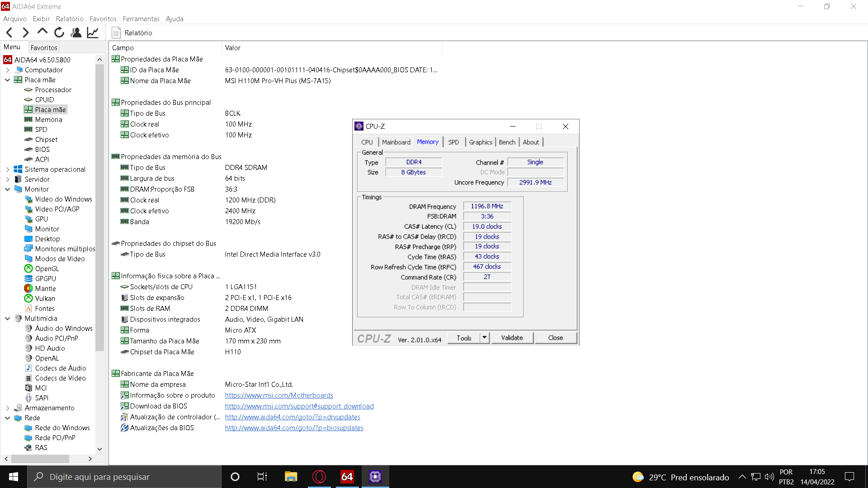868x488 pixels.
Task: Select Processador in the tree
Action: [53, 89]
